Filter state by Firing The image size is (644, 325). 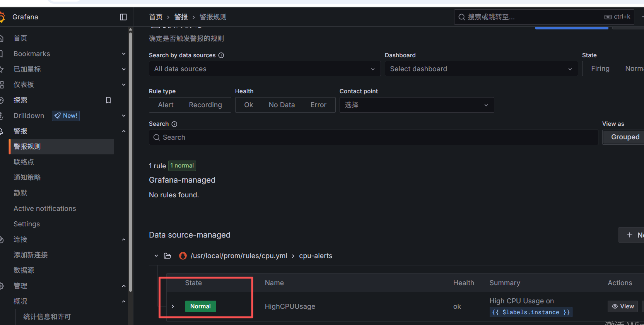click(x=600, y=68)
